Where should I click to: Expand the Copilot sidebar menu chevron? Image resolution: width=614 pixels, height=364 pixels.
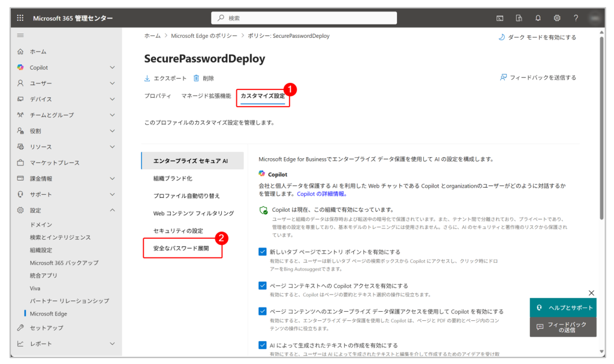tap(112, 67)
